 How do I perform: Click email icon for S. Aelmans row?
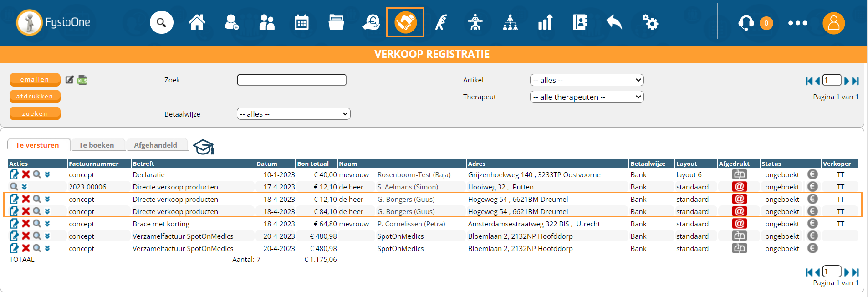739,187
